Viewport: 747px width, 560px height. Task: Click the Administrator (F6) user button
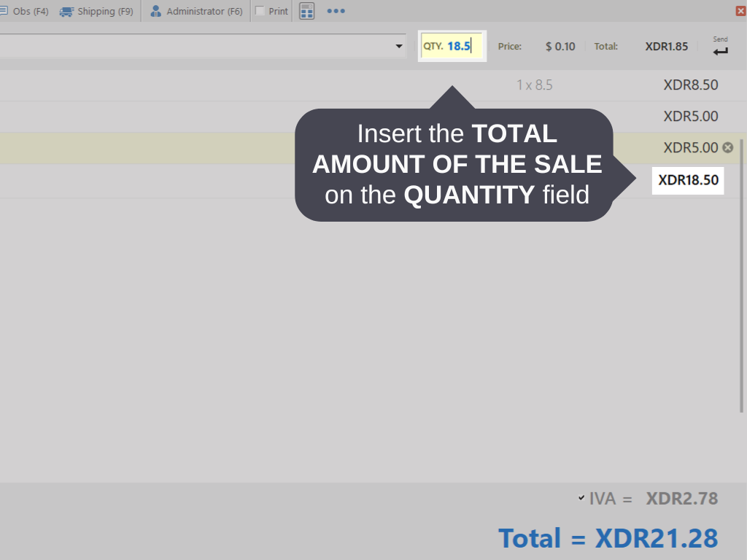pos(196,11)
